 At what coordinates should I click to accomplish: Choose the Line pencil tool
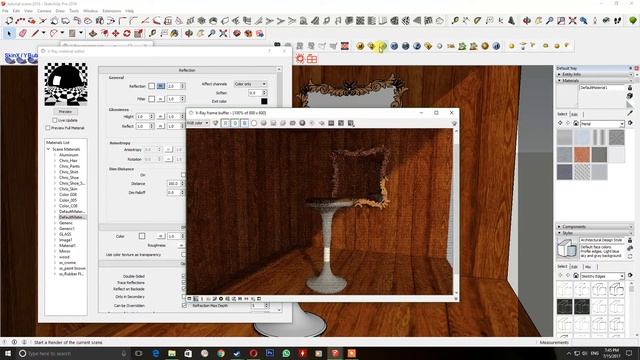pos(36,33)
